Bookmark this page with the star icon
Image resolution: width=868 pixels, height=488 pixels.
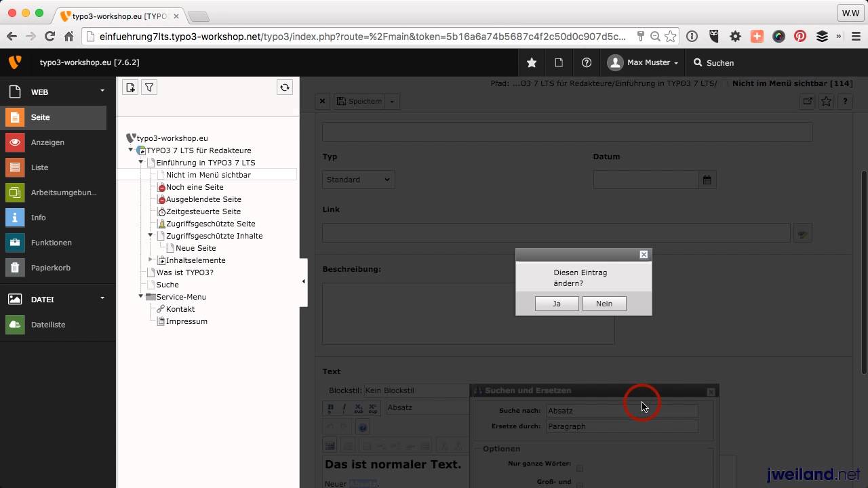pyautogui.click(x=827, y=101)
